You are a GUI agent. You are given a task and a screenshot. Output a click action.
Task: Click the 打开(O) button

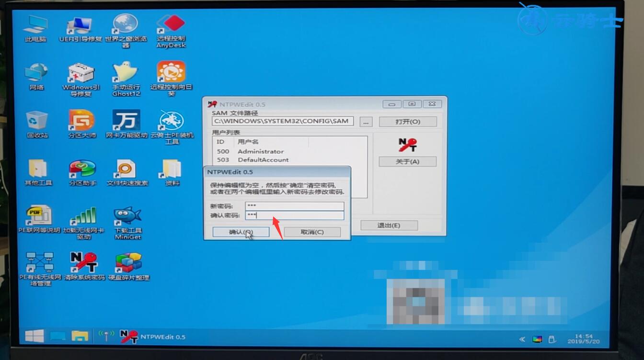(408, 122)
